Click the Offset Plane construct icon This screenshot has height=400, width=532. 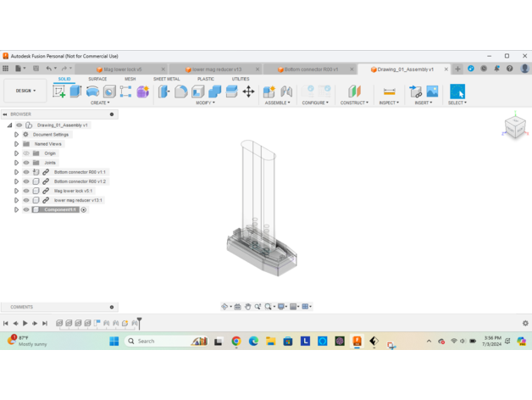(354, 92)
